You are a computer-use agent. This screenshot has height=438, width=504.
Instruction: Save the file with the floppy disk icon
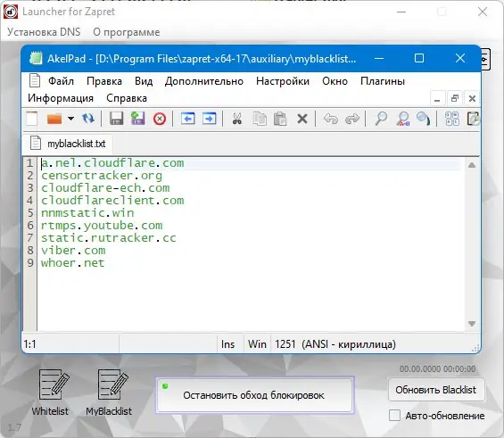pos(116,119)
